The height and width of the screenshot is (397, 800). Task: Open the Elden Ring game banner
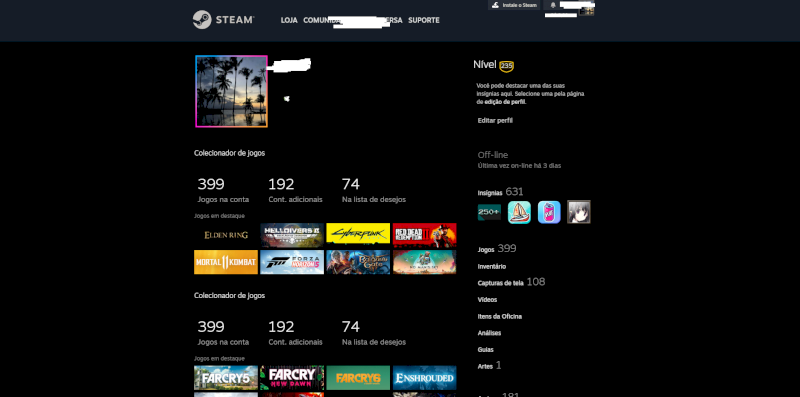tap(226, 235)
